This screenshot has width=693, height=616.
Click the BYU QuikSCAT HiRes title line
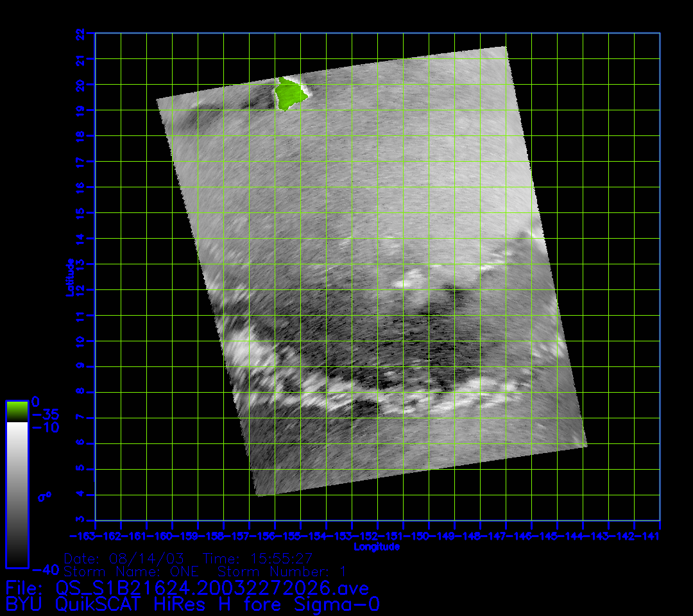(193, 604)
